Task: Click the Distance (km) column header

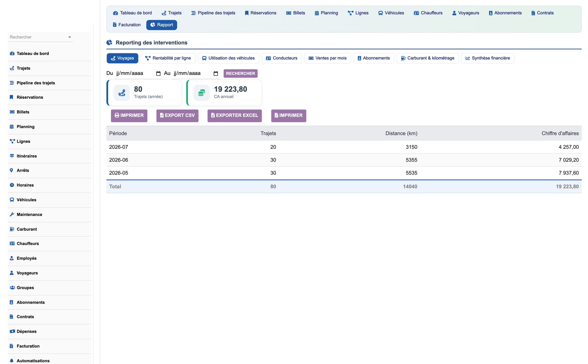Action: click(x=401, y=134)
